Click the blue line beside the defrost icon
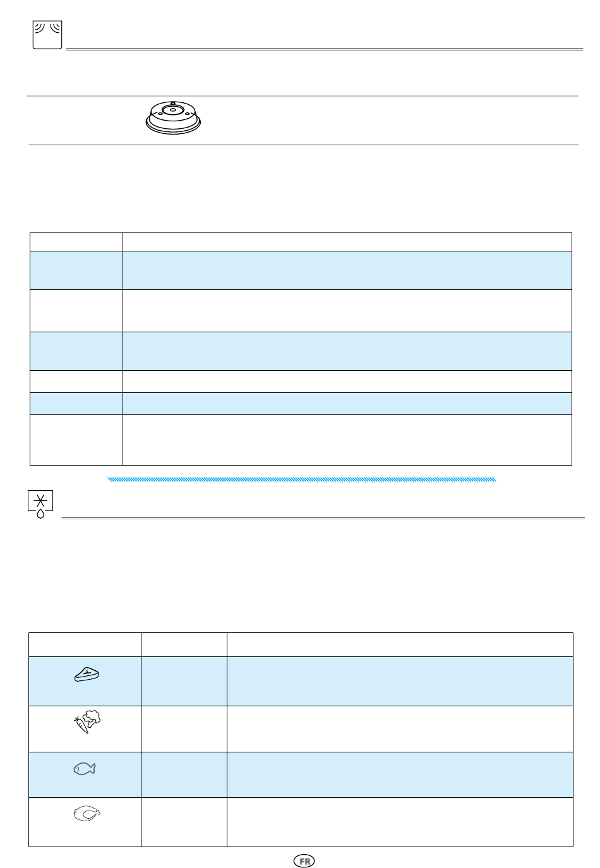 coord(323,518)
